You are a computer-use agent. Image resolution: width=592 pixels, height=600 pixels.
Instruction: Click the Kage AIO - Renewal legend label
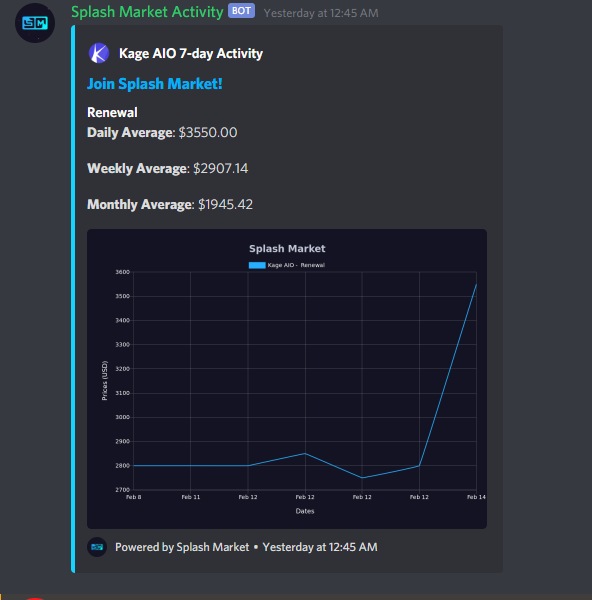tap(296, 265)
